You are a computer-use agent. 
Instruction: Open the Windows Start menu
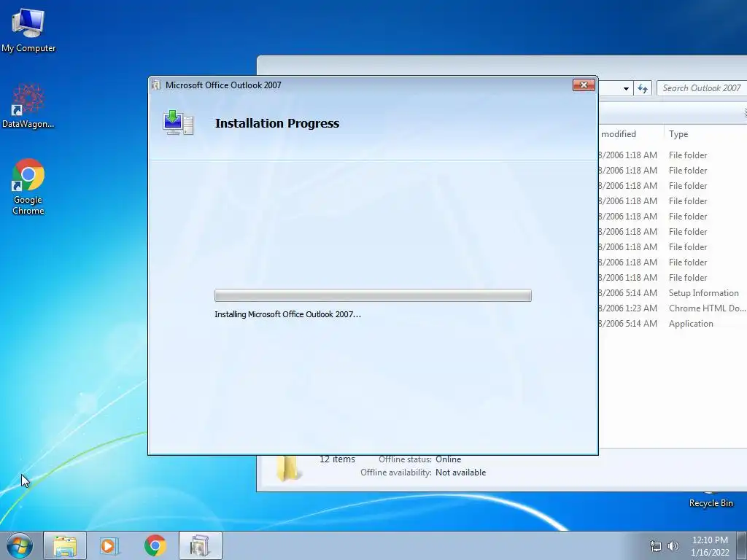(x=20, y=545)
